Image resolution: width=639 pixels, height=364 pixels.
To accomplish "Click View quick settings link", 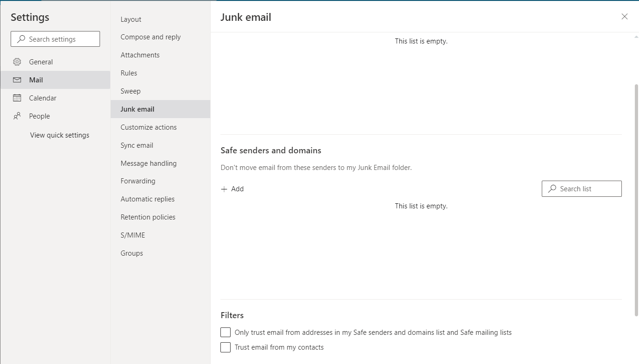I will tap(60, 135).
